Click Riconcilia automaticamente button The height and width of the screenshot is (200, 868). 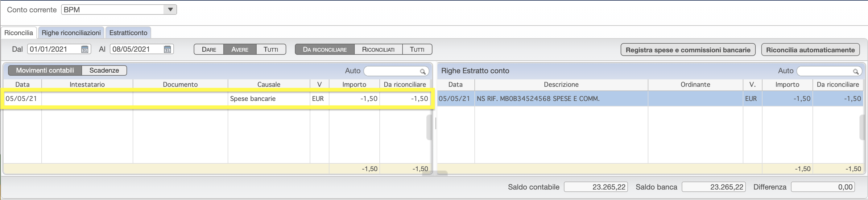coord(810,50)
